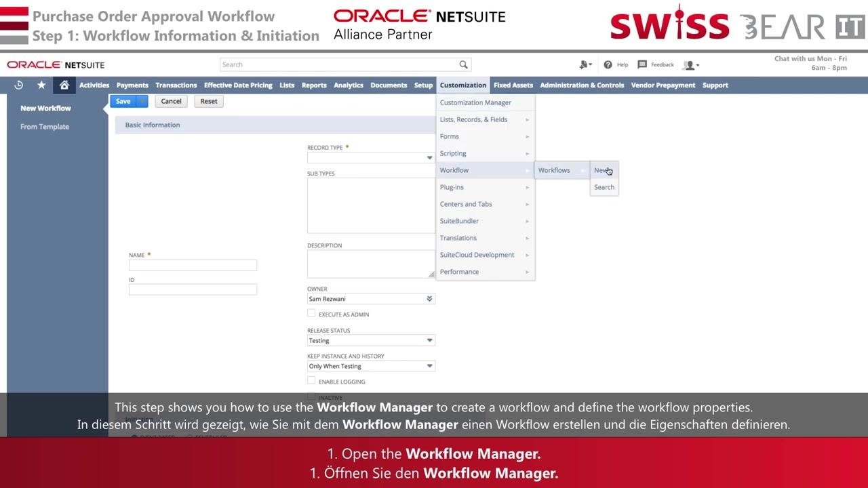Open the Setup menu

pos(424,85)
